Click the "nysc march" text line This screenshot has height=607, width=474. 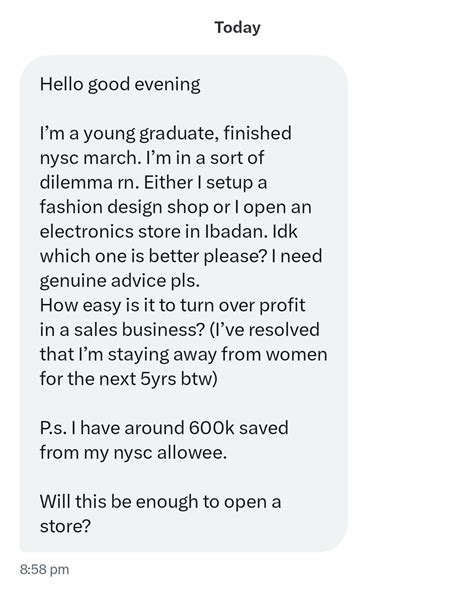point(152,158)
